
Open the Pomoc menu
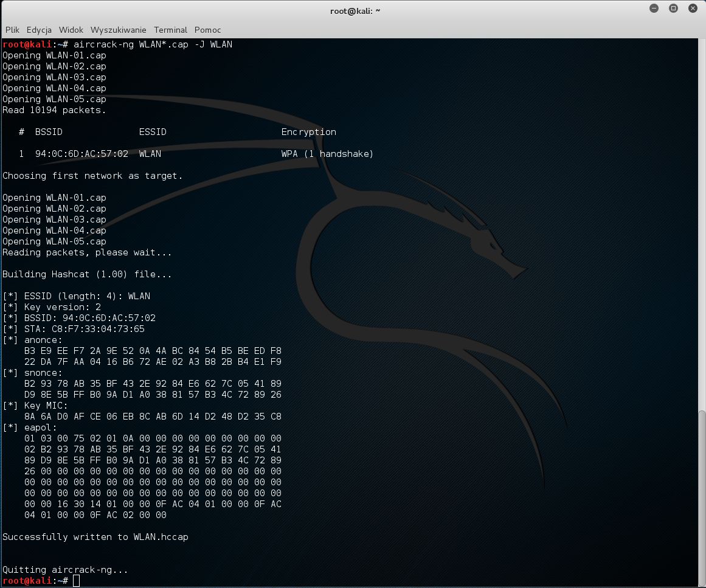tap(207, 30)
